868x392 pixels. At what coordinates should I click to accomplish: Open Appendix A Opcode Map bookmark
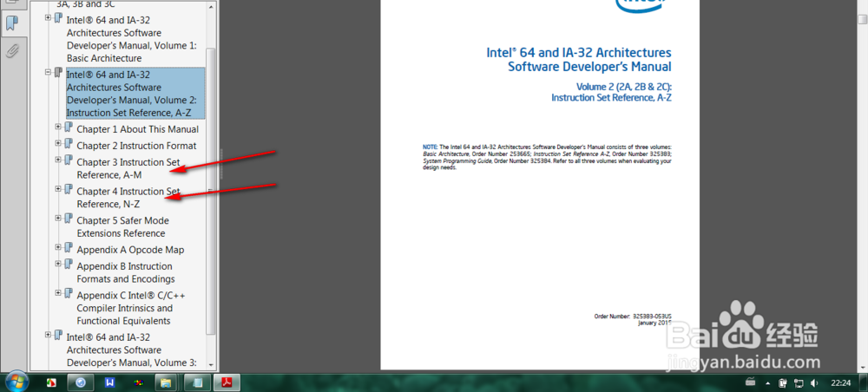[x=130, y=250]
